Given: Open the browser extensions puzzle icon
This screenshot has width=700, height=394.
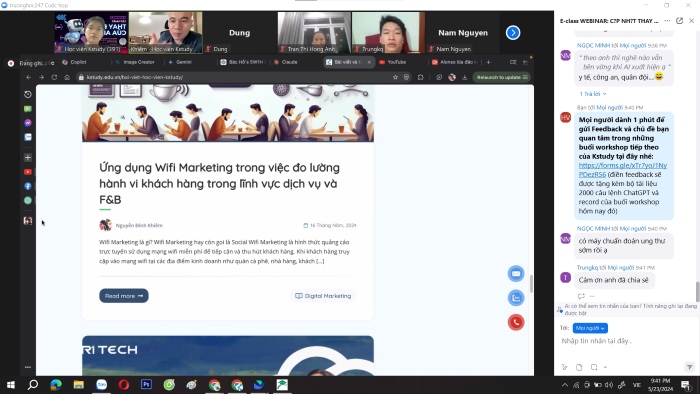Looking at the screenshot, I should 421,77.
